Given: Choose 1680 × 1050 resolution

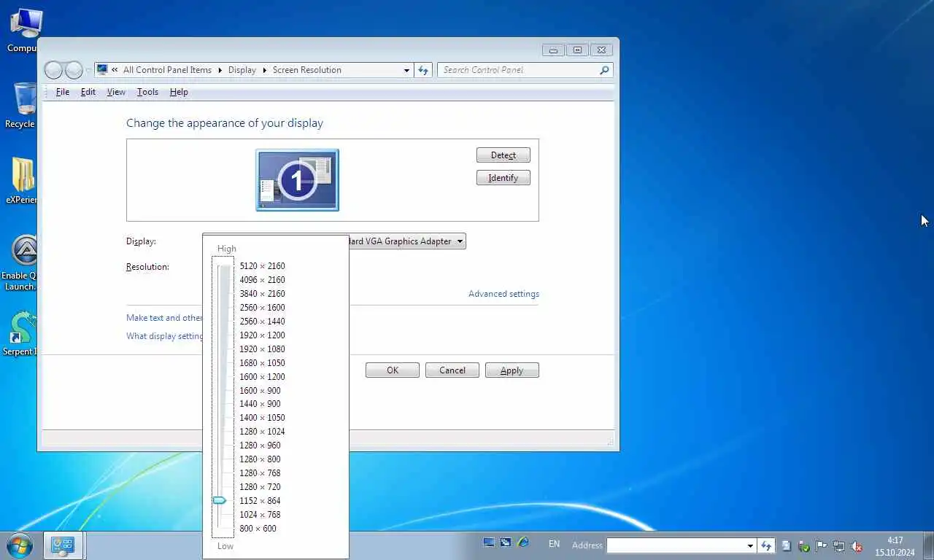Looking at the screenshot, I should click(262, 363).
